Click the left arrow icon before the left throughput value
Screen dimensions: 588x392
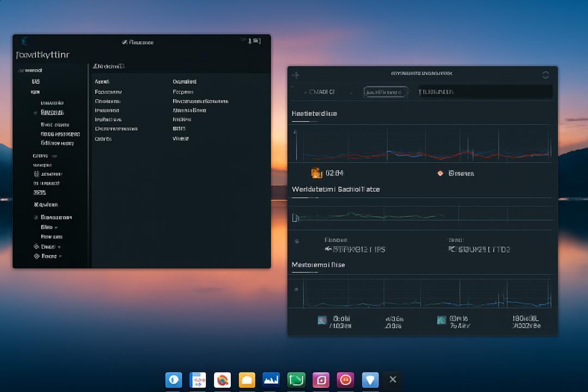tap(328, 249)
